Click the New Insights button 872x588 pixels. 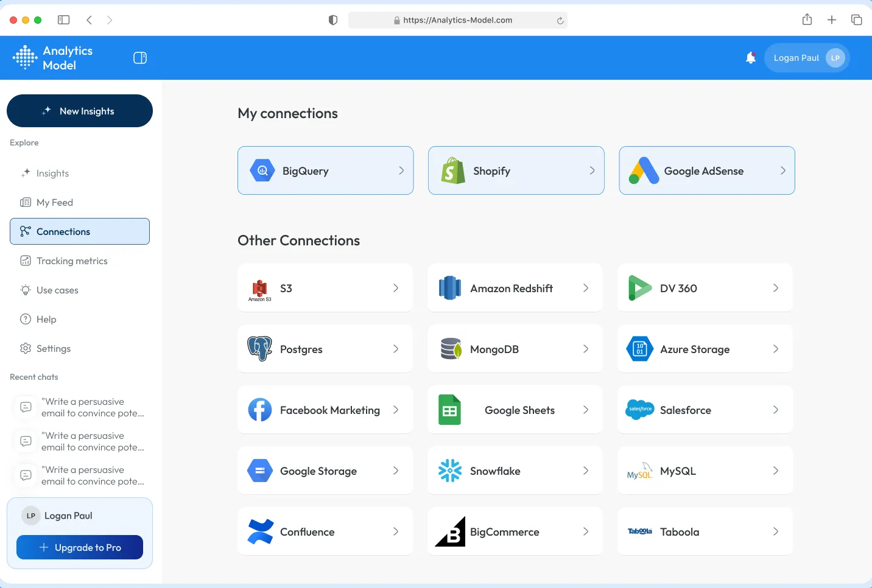[80, 111]
